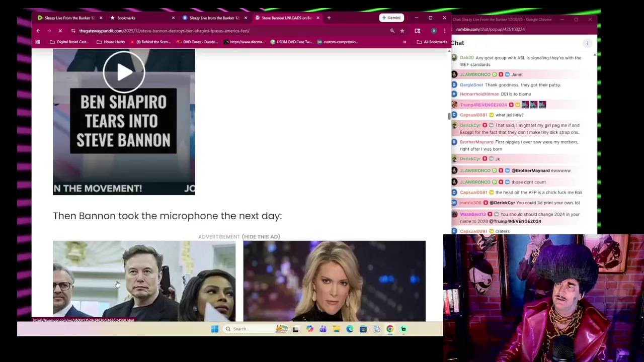Image resolution: width=644 pixels, height=362 pixels.
Task: Stop loading the Gateway Pundit page
Action: (x=60, y=31)
